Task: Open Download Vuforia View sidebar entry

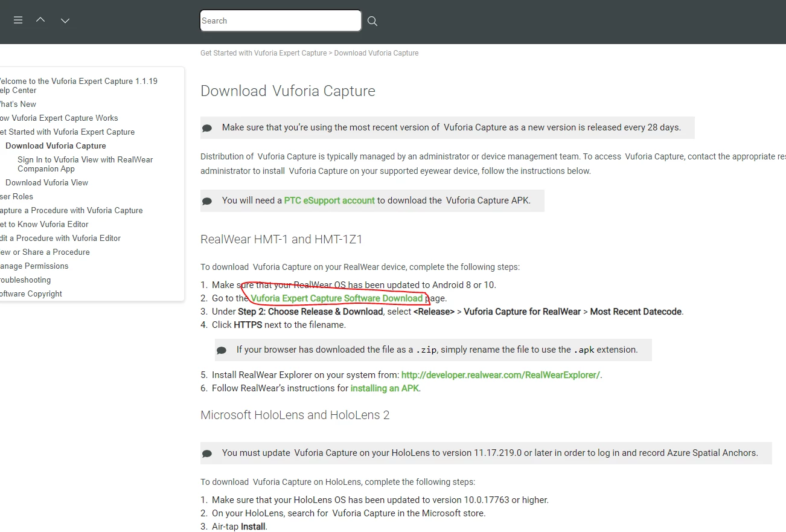Action: pos(46,182)
